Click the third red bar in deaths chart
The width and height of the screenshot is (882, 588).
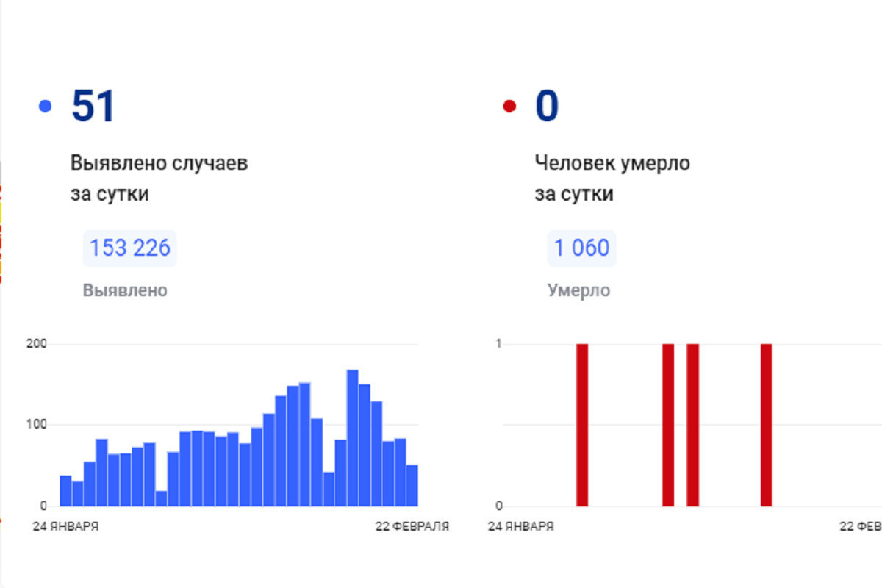692,425
